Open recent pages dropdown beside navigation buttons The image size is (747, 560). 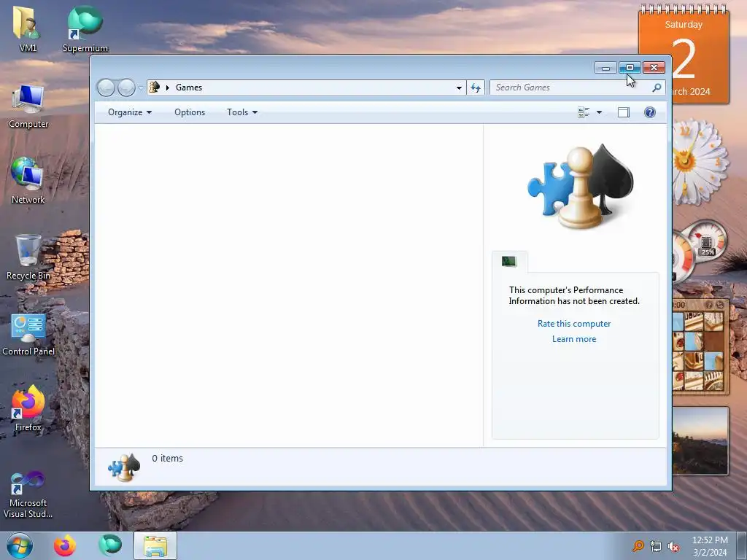[x=141, y=87]
